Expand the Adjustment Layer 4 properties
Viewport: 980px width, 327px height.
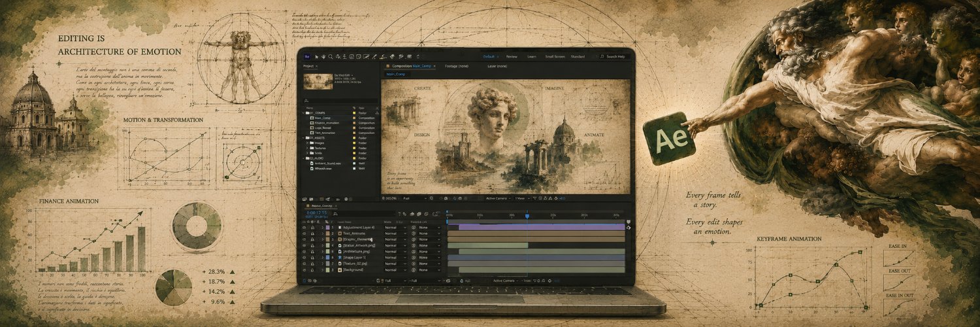(323, 228)
